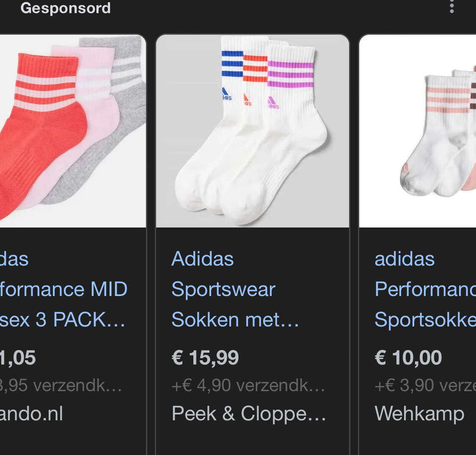Open the Performance MID 3 PACK product title
Viewport: 476px width, 455px height.
click(63, 289)
